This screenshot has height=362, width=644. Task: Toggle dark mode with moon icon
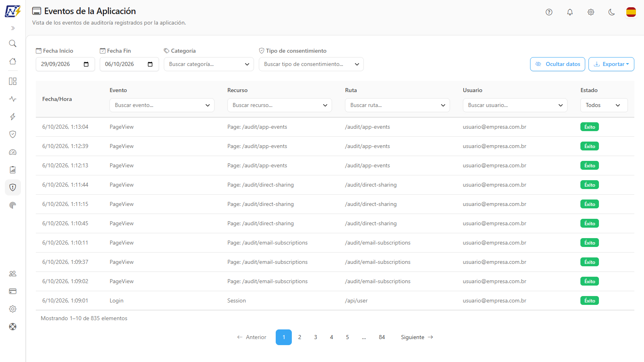click(x=612, y=12)
